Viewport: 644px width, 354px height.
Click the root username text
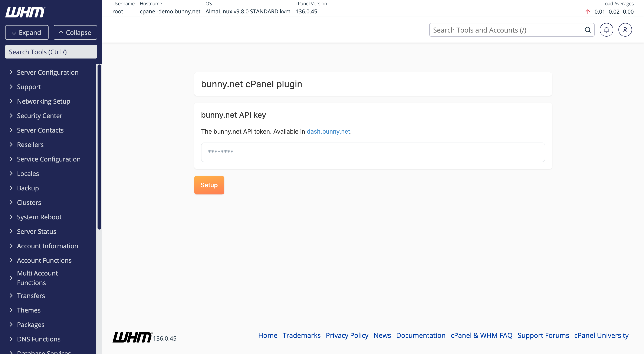(x=118, y=11)
